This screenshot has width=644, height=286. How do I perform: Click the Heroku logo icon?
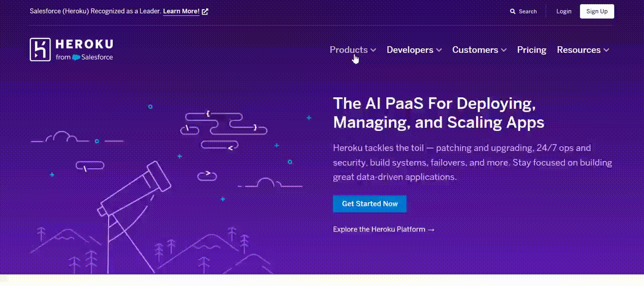[x=40, y=49]
